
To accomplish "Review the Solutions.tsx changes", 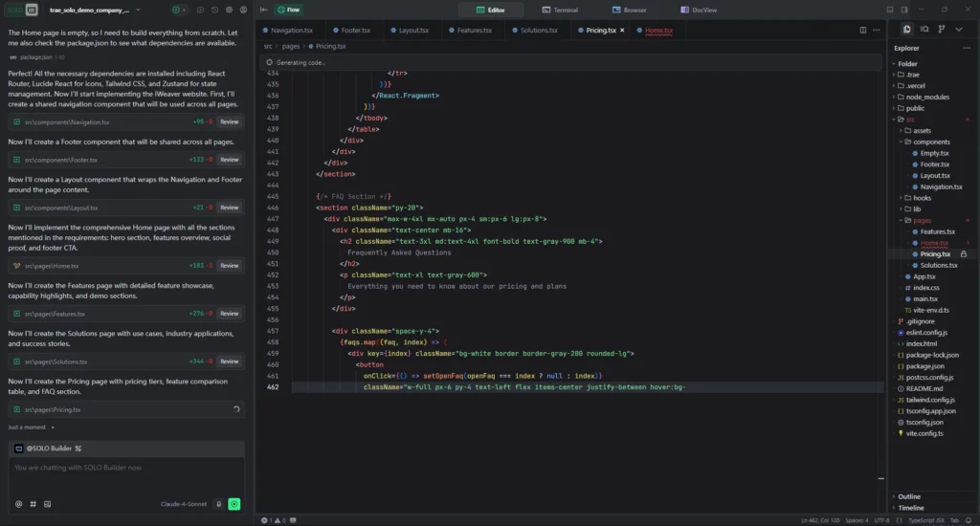I will (230, 362).
